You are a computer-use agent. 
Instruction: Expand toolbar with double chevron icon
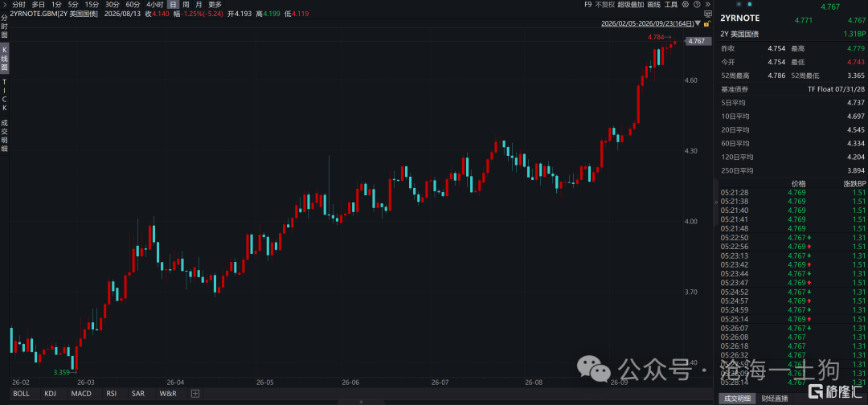[x=707, y=5]
